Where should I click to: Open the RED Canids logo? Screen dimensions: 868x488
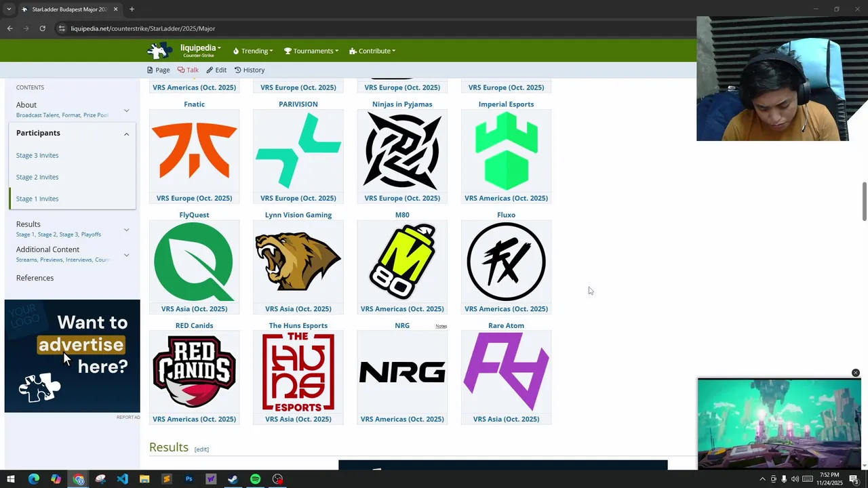click(x=194, y=372)
